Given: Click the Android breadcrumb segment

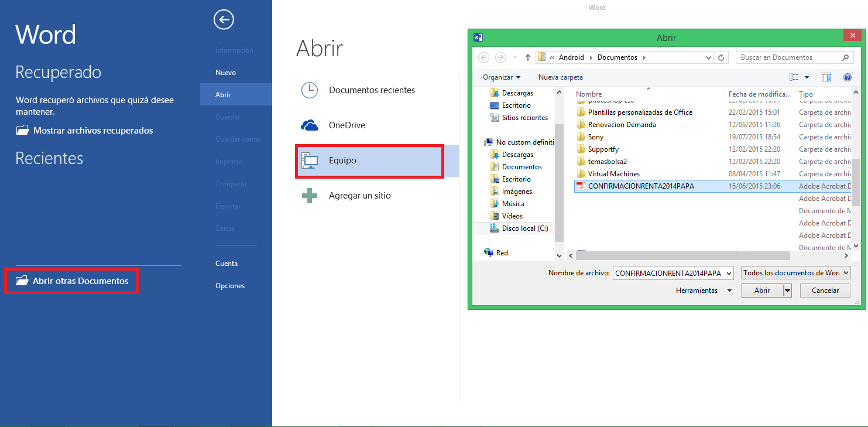Looking at the screenshot, I should click(x=571, y=57).
